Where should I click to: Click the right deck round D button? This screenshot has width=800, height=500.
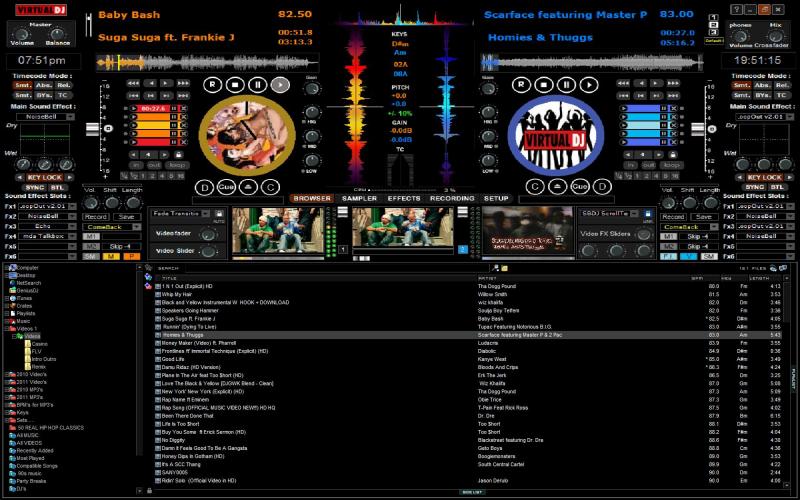(602, 187)
